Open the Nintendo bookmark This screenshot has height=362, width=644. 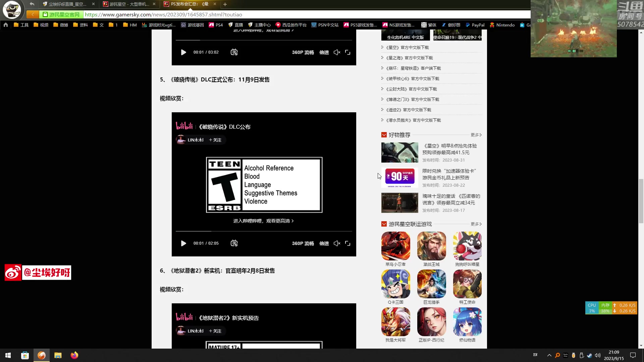pos(502,25)
